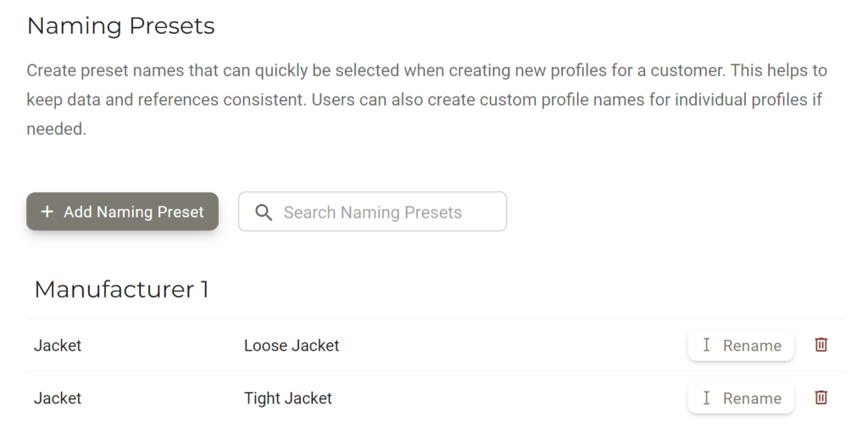Click the Manufacturer 1 group heading
868x438 pixels.
pos(121,289)
